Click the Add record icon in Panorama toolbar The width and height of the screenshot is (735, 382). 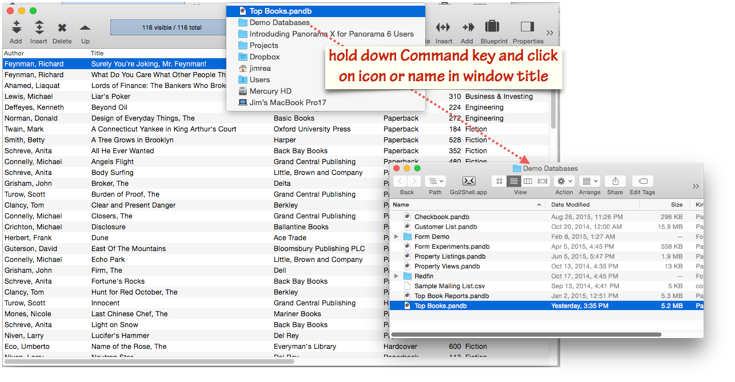pos(16,28)
